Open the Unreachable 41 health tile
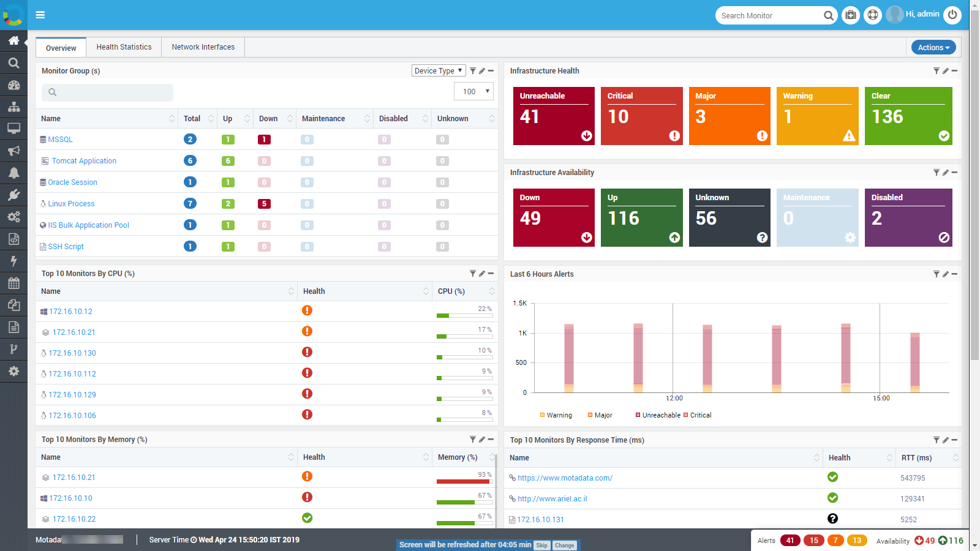980x551 pixels. tap(554, 116)
